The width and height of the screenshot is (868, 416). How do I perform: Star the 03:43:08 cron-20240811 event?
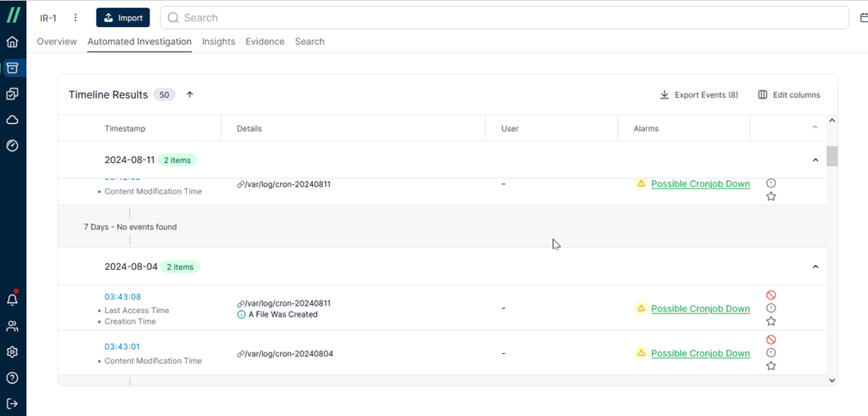pos(770,321)
